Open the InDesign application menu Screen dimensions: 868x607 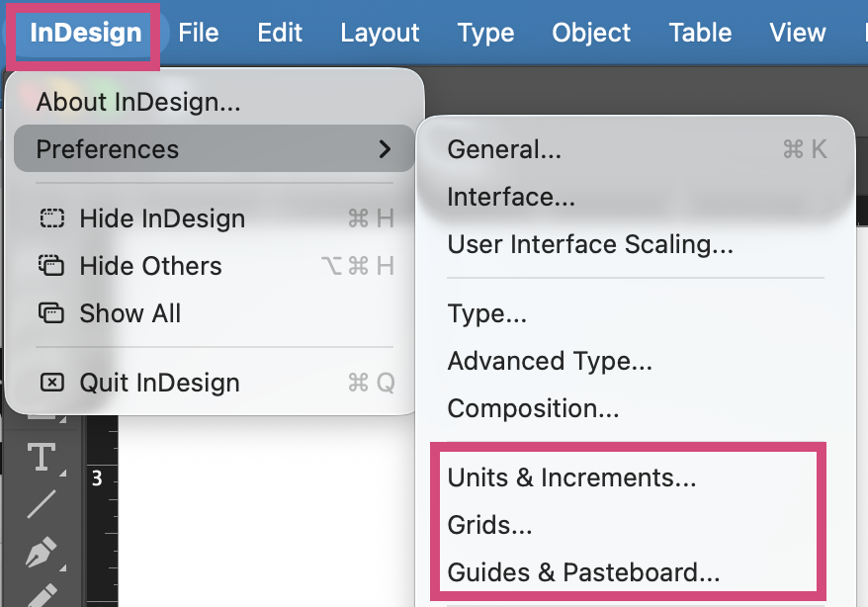point(86,33)
